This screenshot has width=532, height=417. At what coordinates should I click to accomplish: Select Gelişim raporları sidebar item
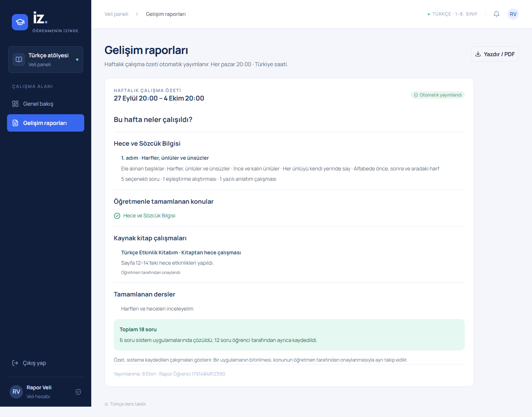[x=45, y=123]
